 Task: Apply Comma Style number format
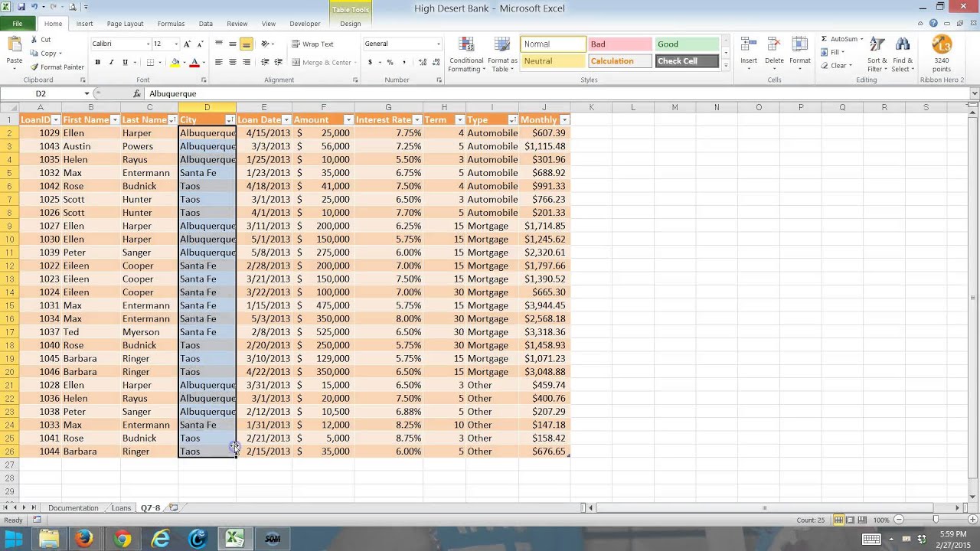tap(403, 62)
